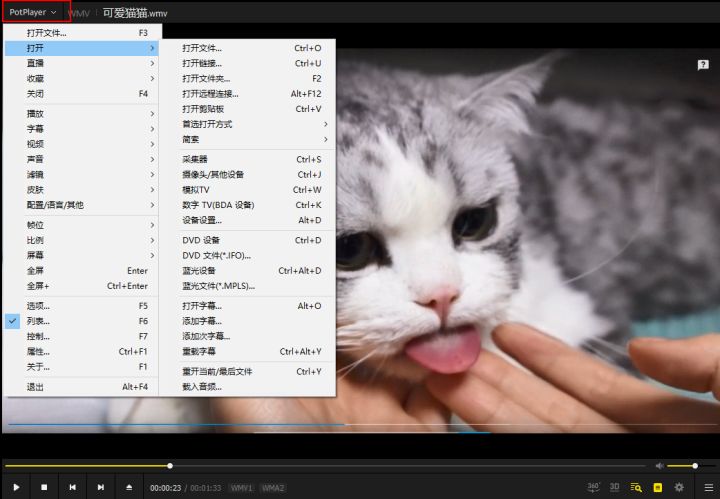The width and height of the screenshot is (720, 499).
Task: Open 选项... (F5) preferences
Action: click(x=82, y=306)
